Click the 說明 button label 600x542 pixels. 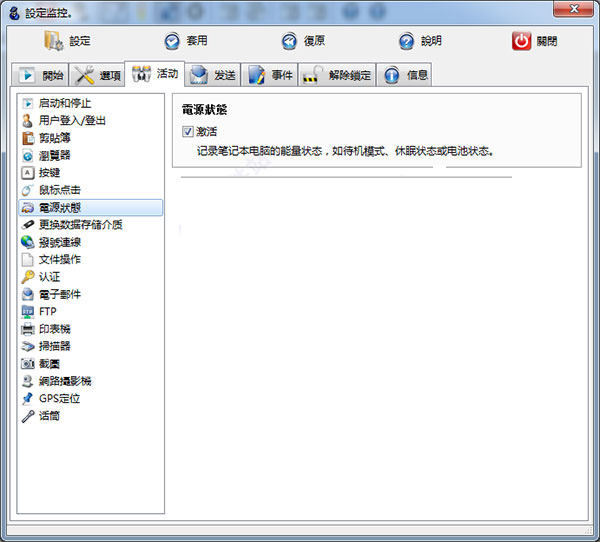[x=432, y=41]
